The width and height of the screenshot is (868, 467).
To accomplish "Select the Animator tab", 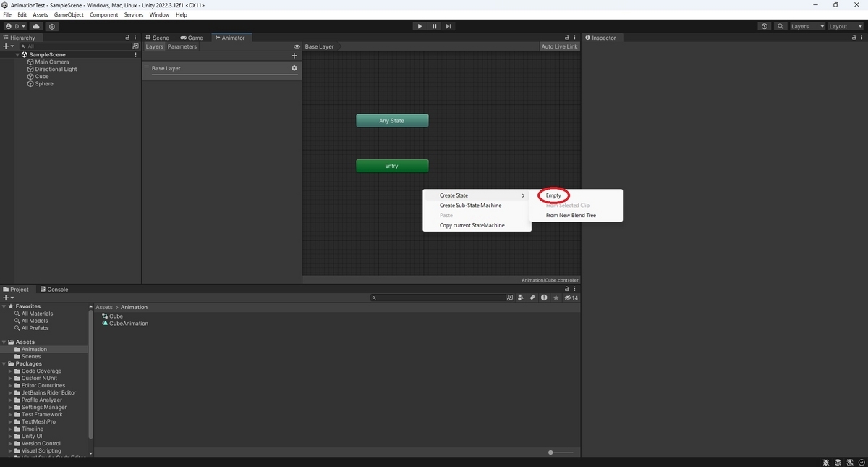I will (x=230, y=38).
